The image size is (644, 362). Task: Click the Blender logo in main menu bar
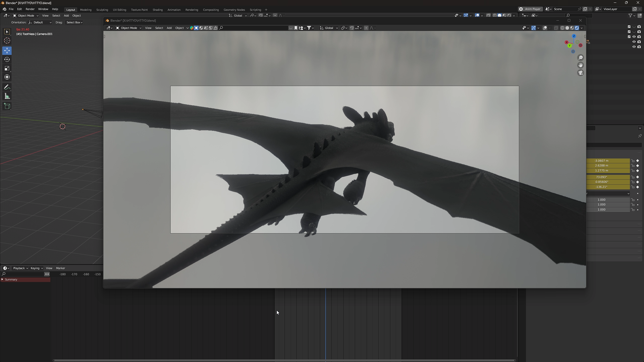click(4, 9)
